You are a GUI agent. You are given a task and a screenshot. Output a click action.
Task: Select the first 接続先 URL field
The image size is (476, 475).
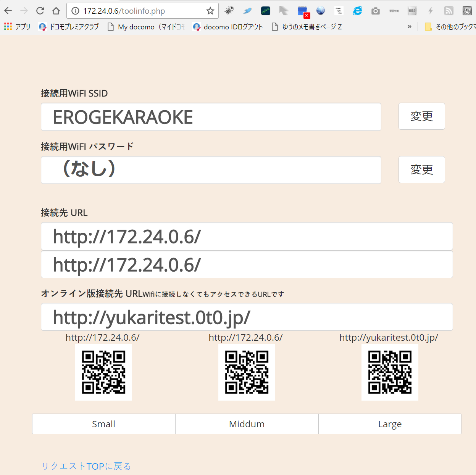pos(247,237)
